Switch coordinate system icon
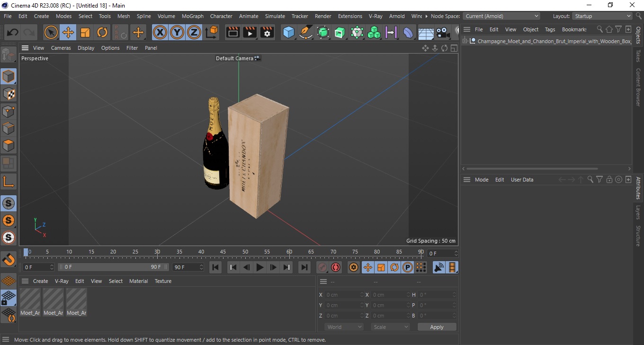 point(212,33)
